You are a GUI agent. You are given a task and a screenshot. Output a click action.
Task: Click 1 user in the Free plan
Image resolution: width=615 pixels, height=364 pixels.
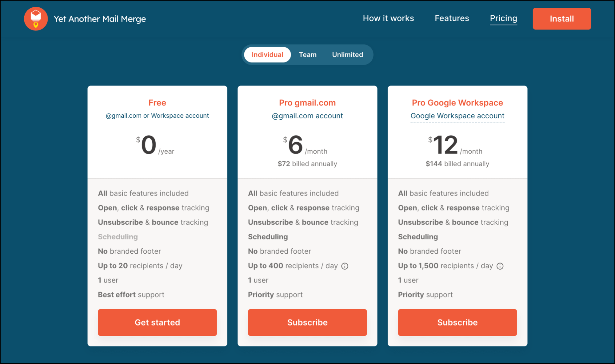click(x=108, y=280)
